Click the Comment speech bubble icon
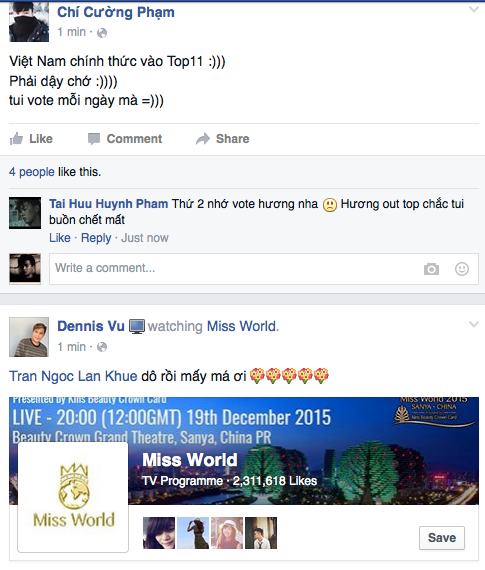Screen dimensions: 485x570 94,139
